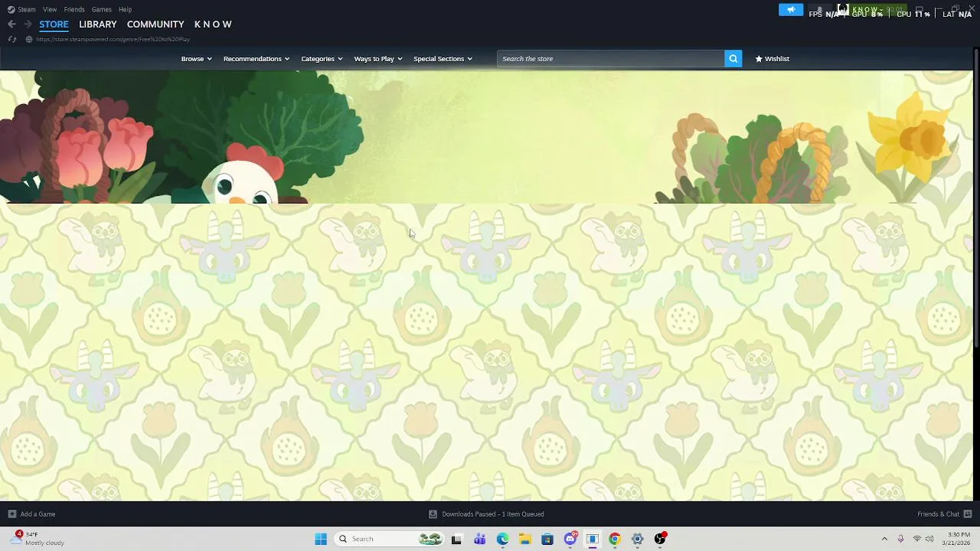Screen dimensions: 980x551
Task: Open the K N O W profile tab
Action: coord(213,24)
